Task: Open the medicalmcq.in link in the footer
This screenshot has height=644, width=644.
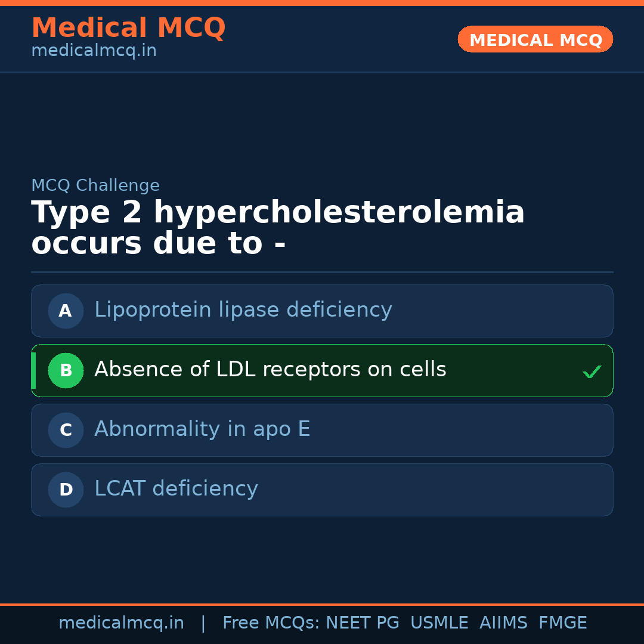Action: 121,623
